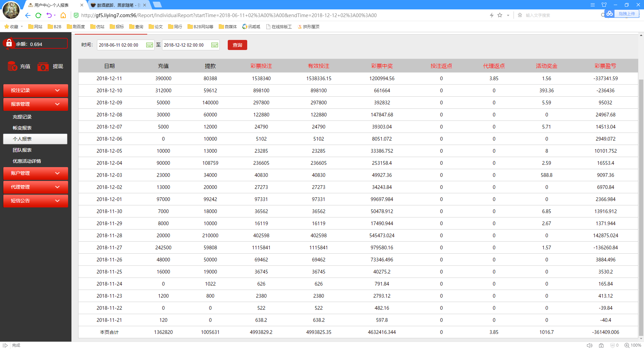Expand the 代理管理 menu section
Screen dimensions: 644x349
(36, 187)
